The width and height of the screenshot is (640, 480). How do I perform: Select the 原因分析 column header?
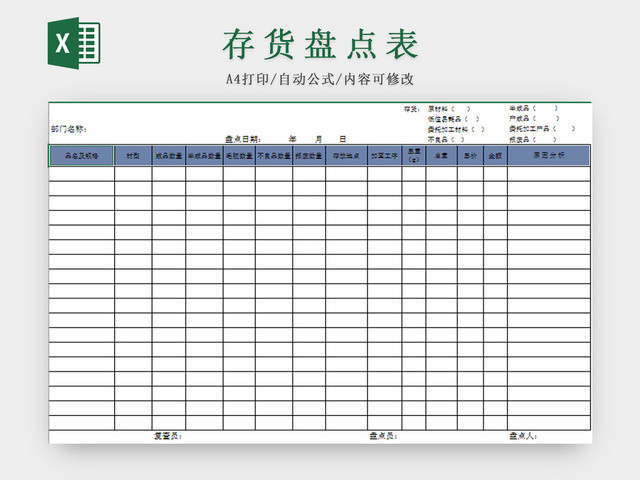click(x=549, y=156)
